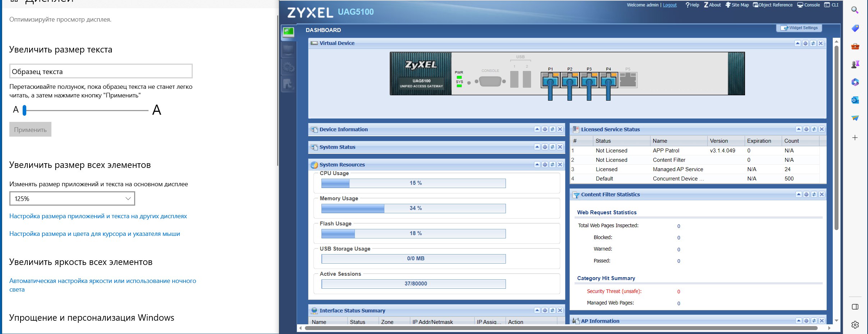Open the paper plane icon in browser sidebar

(855, 118)
